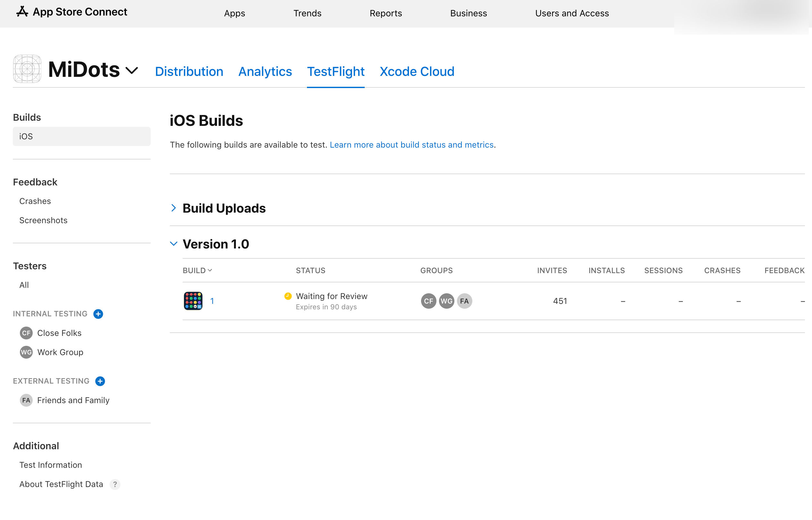Click the STATUS column header
Viewport: 812px width, 520px height.
(311, 271)
